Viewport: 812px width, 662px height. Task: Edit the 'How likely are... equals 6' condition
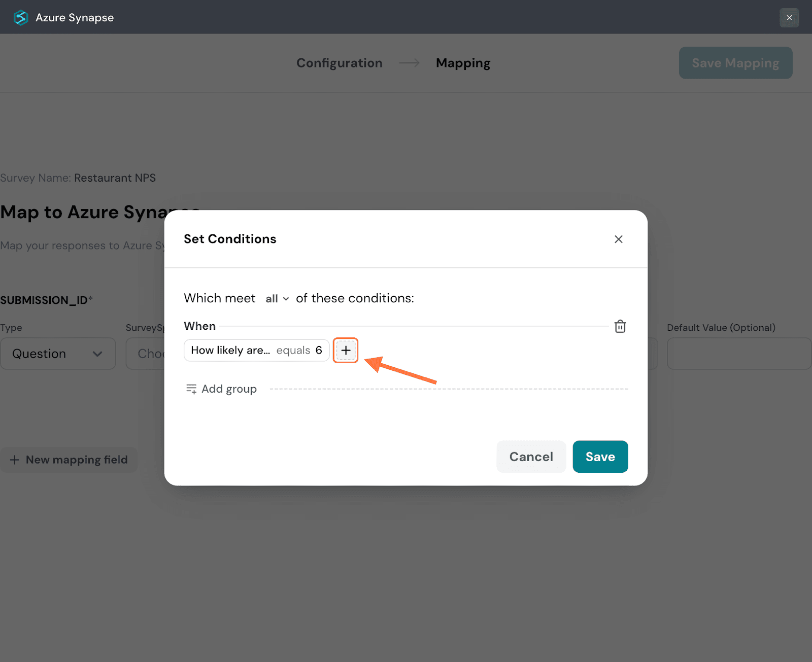pos(256,351)
